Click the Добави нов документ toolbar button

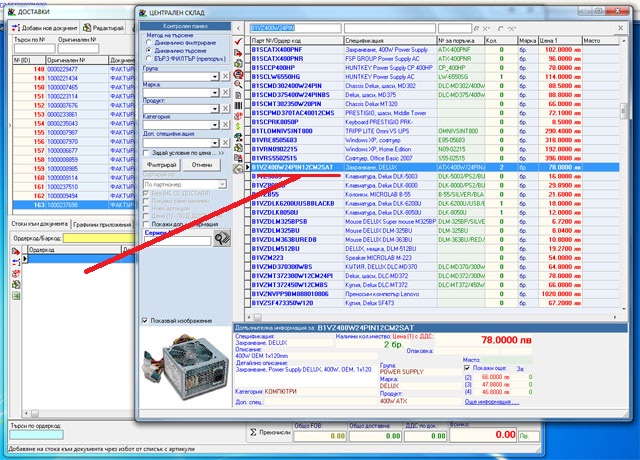[44, 28]
